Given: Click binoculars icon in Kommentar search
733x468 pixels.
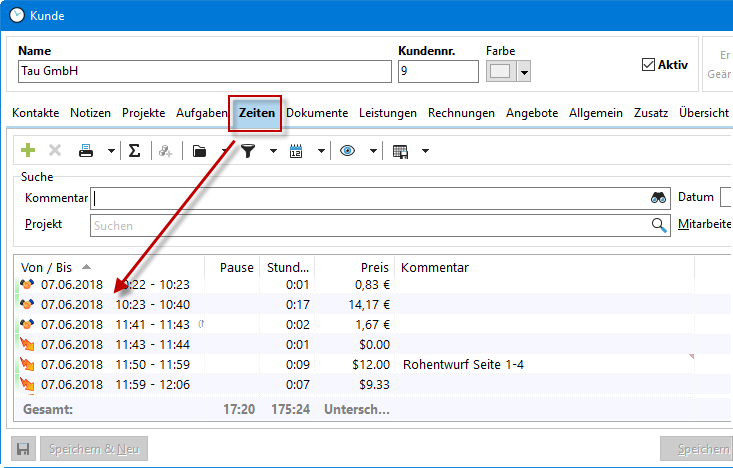Looking at the screenshot, I should (x=658, y=198).
